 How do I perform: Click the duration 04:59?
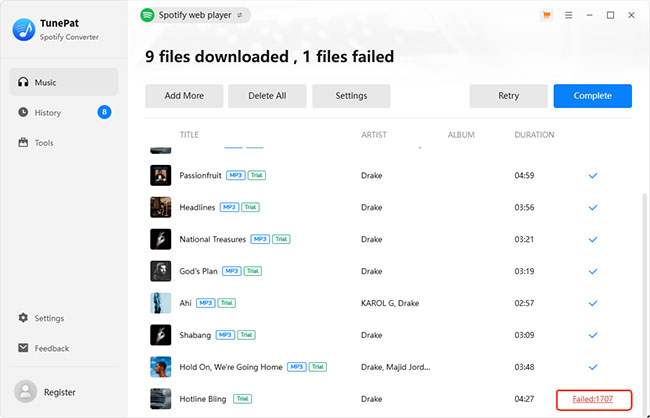(x=524, y=175)
